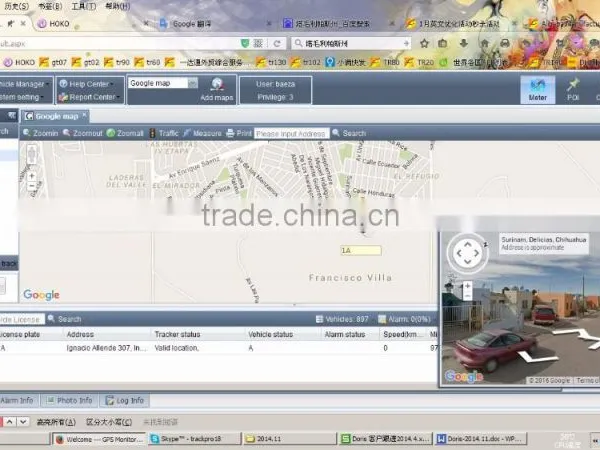Click the bookmark star icon

[x=424, y=43]
